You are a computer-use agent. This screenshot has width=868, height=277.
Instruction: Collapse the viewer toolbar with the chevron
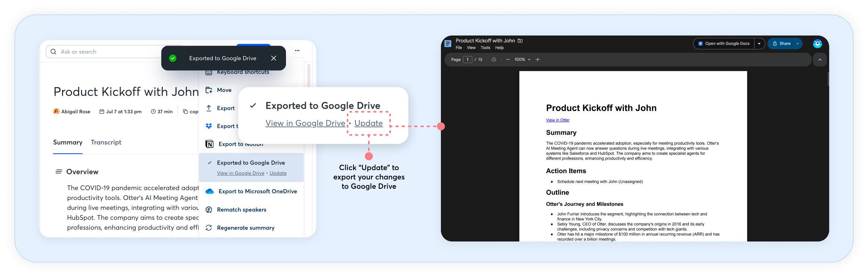tap(820, 60)
